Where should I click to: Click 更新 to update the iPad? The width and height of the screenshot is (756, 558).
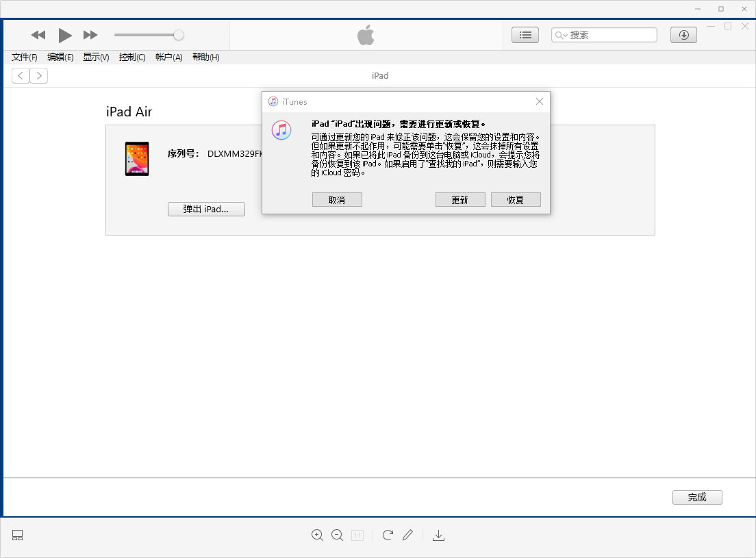pyautogui.click(x=460, y=200)
